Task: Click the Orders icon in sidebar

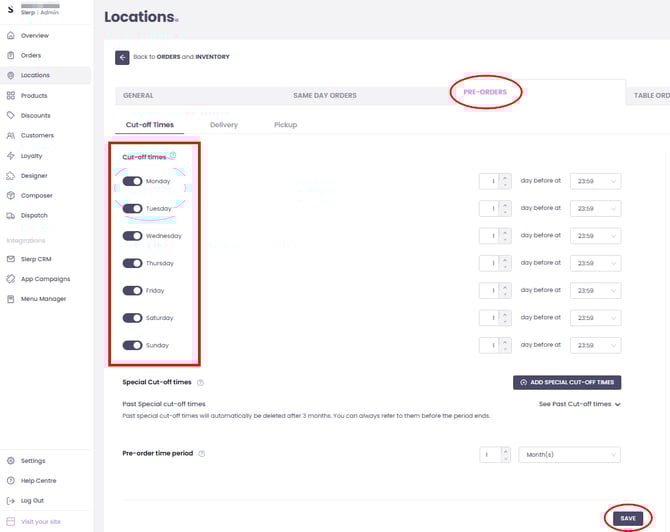Action: point(11,55)
